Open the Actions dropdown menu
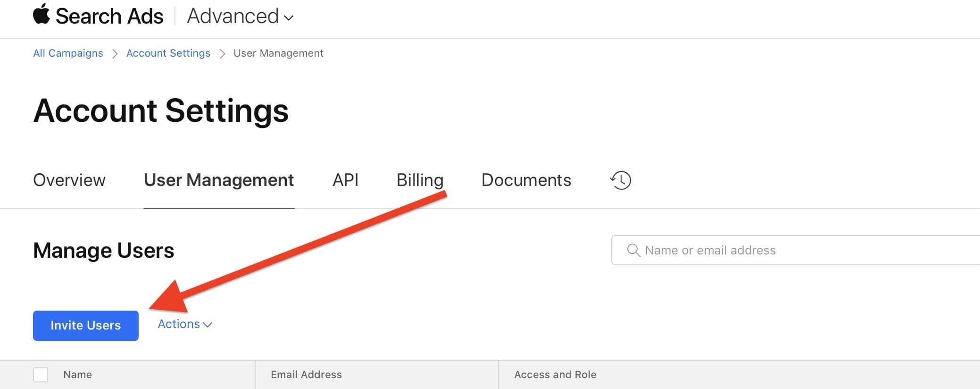 point(185,324)
